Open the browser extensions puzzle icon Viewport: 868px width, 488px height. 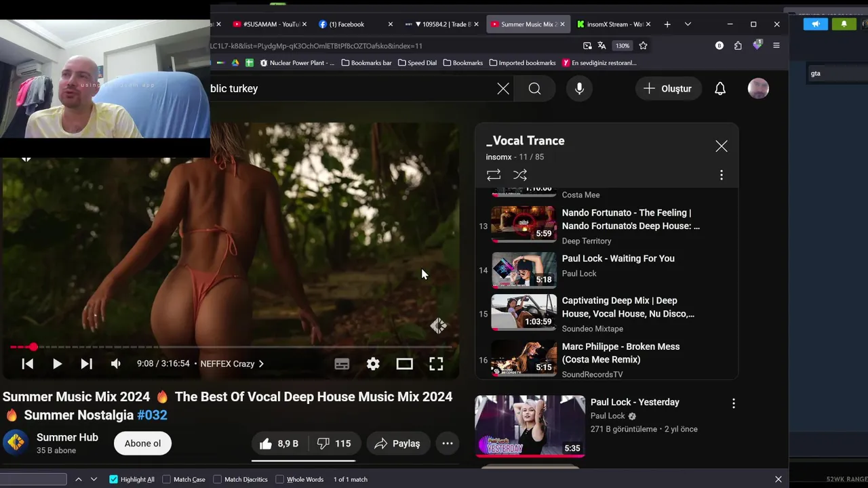click(738, 46)
